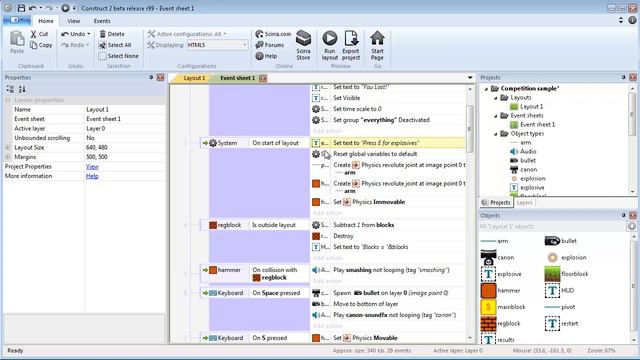The width and height of the screenshot is (640, 360).
Task: Switch to the Projects panel tab
Action: click(496, 202)
